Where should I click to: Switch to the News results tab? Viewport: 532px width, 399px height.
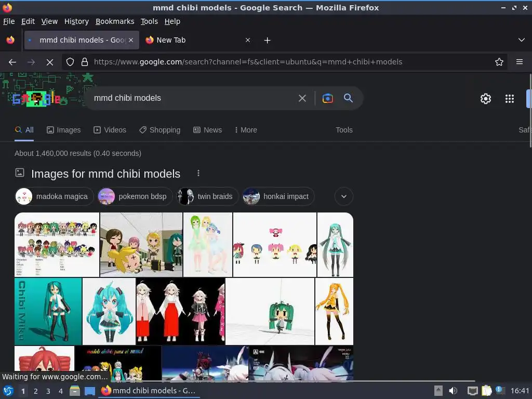pyautogui.click(x=208, y=130)
